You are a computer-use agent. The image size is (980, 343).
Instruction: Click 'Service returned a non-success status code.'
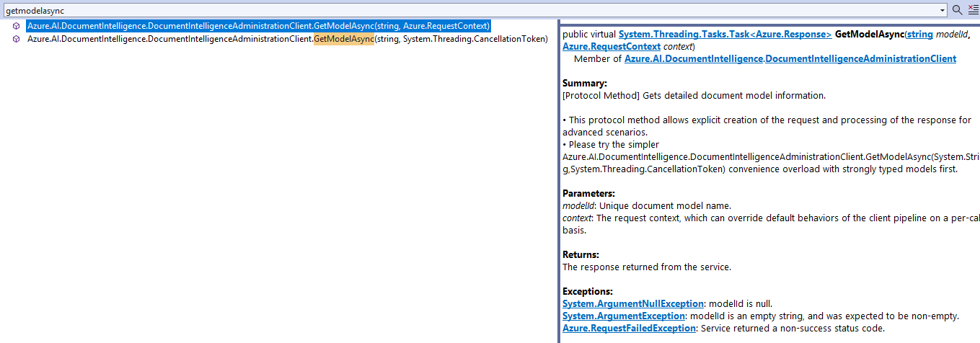793,328
